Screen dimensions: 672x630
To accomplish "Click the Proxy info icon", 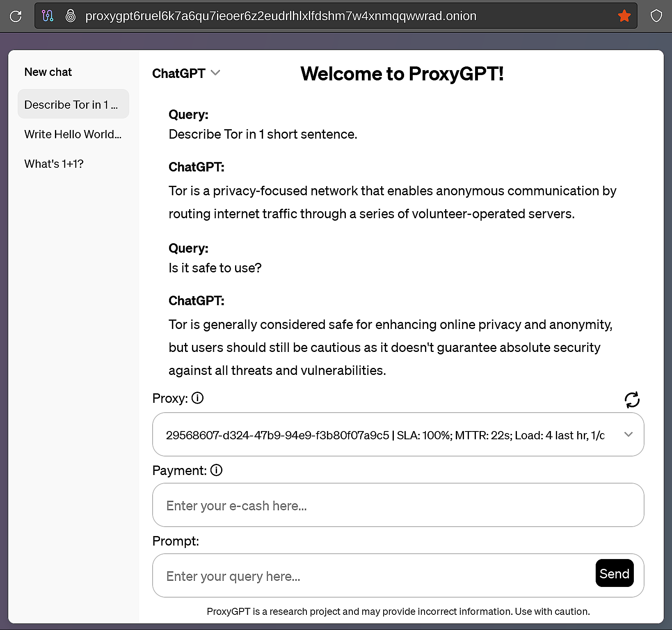I will click(198, 398).
